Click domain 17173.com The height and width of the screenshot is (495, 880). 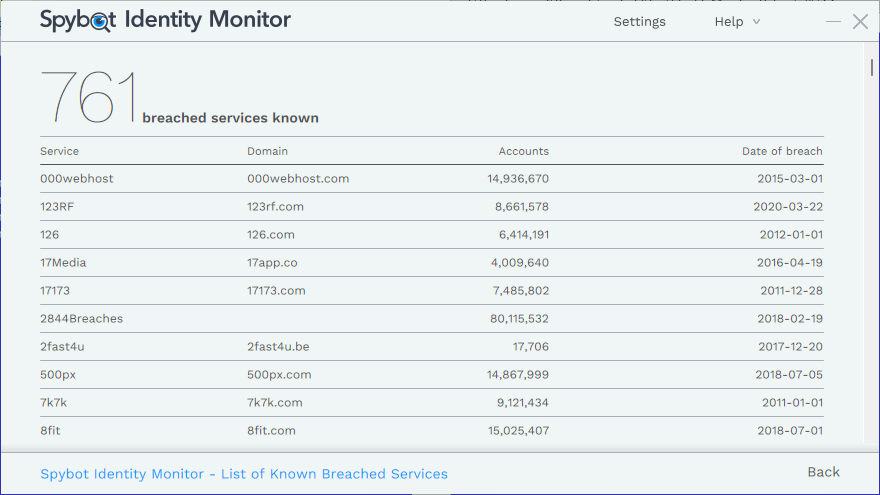(x=276, y=291)
